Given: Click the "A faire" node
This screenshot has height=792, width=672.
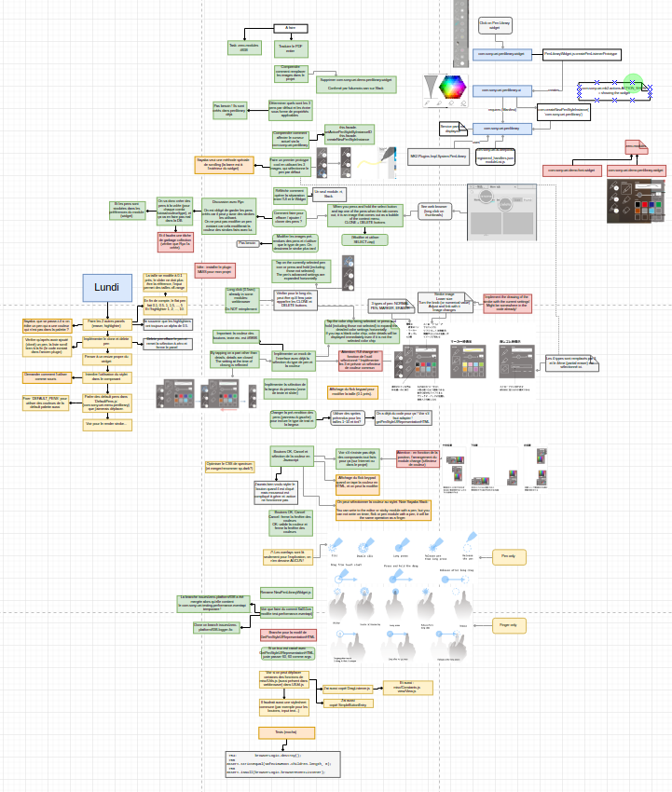Looking at the screenshot, I should (290, 29).
